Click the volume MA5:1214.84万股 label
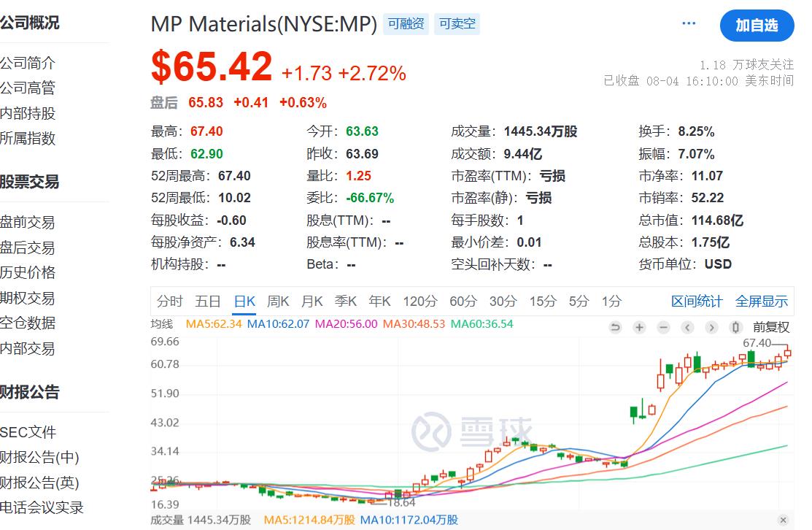The width and height of the screenshot is (812, 530). click(x=309, y=520)
